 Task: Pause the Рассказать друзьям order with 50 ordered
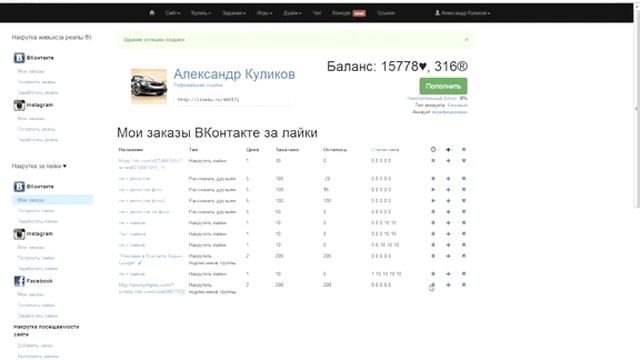pyautogui.click(x=433, y=211)
